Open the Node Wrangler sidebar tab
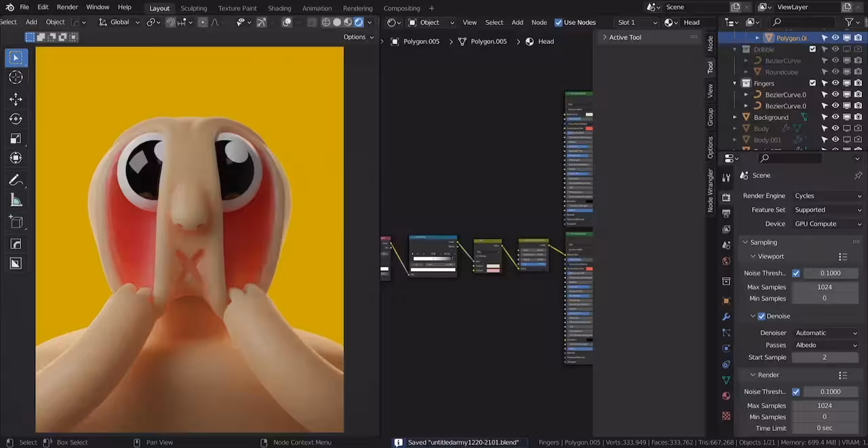Screen dimensions: 868x448 pyautogui.click(x=711, y=191)
